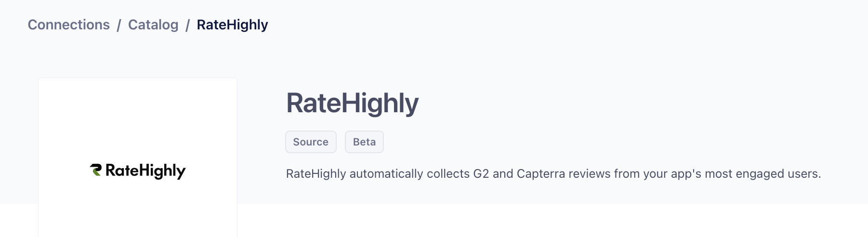Click the RateHighly wordmark in the logo card
The height and width of the screenshot is (237, 868).
pos(145,171)
